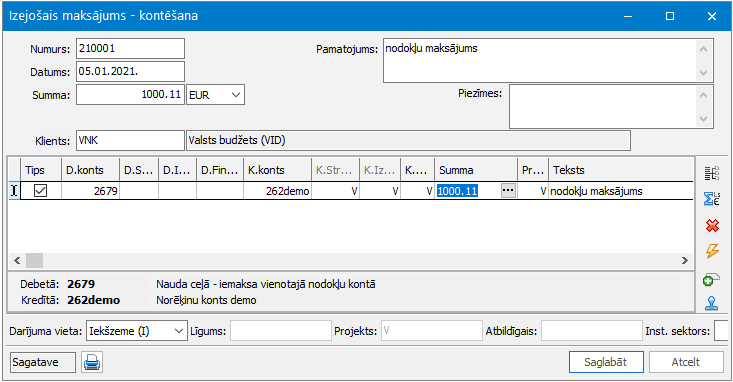Click into the Līgums input field
Image resolution: width=733 pixels, height=382 pixels.
[x=281, y=331]
